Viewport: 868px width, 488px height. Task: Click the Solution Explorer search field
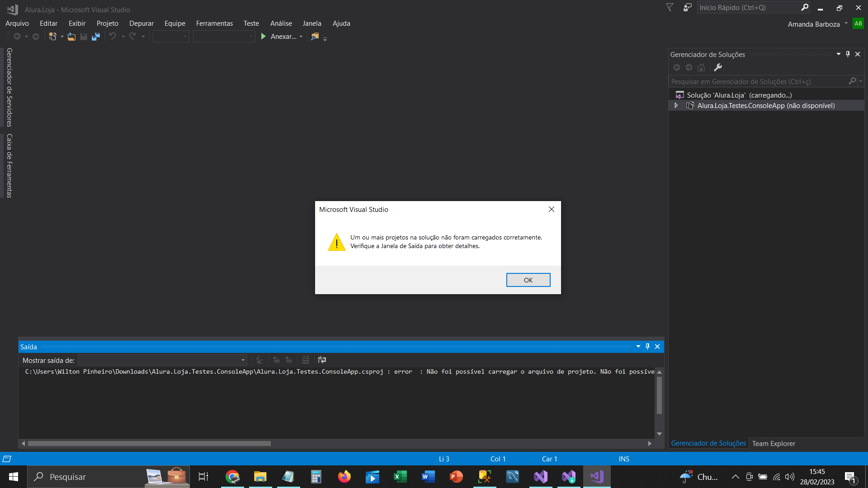click(x=758, y=81)
